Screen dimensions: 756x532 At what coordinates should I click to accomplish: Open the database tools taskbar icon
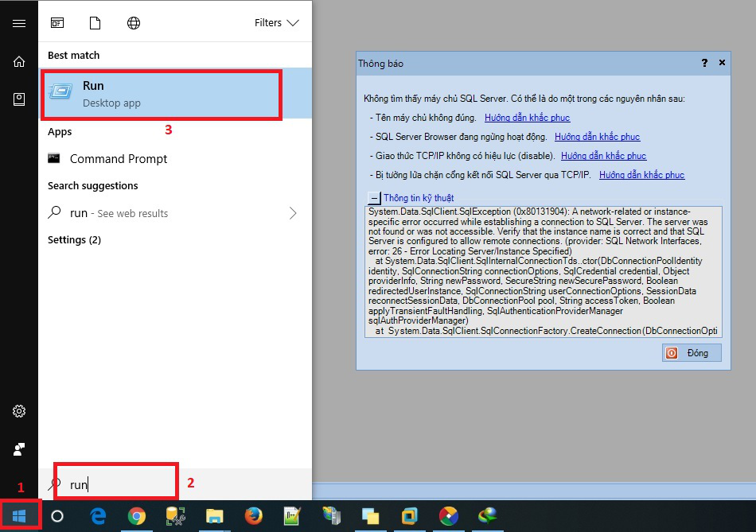tap(176, 516)
